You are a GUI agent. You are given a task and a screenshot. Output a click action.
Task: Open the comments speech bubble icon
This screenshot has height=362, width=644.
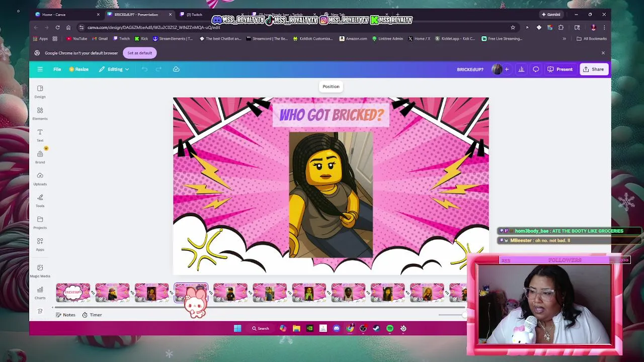pos(536,69)
